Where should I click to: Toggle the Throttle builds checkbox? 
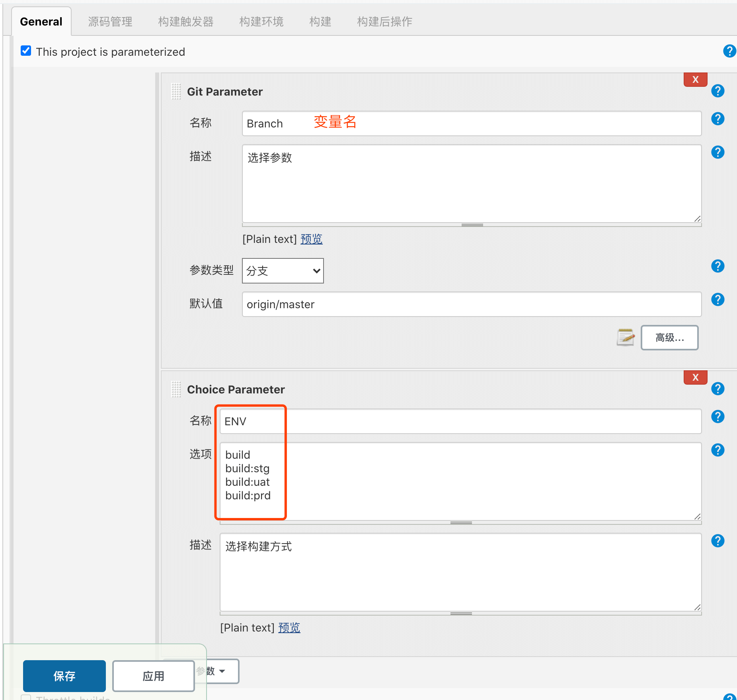tap(26, 698)
